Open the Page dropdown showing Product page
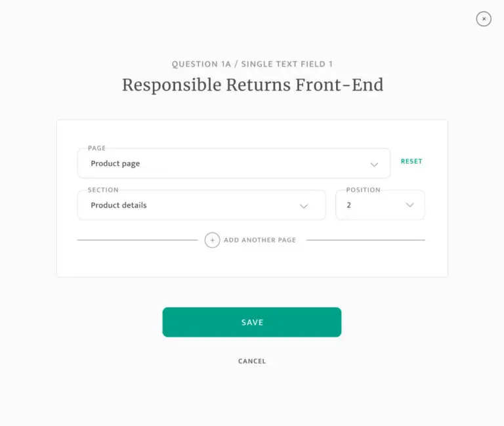Image resolution: width=504 pixels, height=426 pixels. click(223, 163)
